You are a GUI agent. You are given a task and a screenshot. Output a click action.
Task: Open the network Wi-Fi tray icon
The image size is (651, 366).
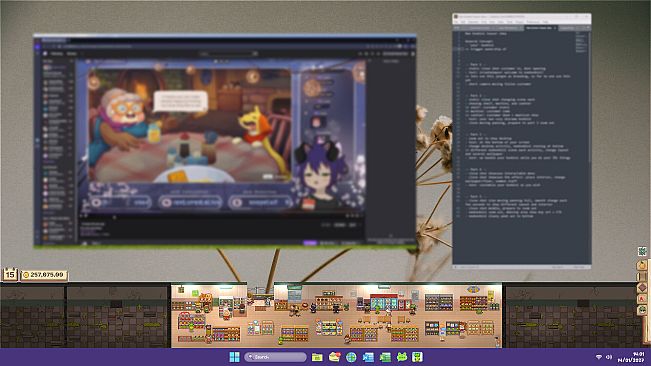click(599, 357)
